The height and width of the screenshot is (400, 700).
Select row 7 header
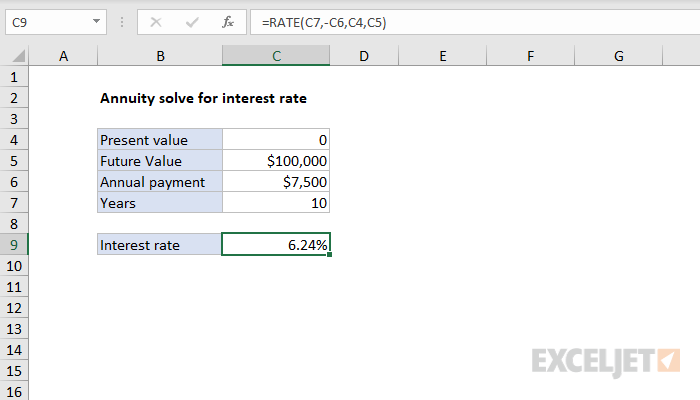[14, 203]
